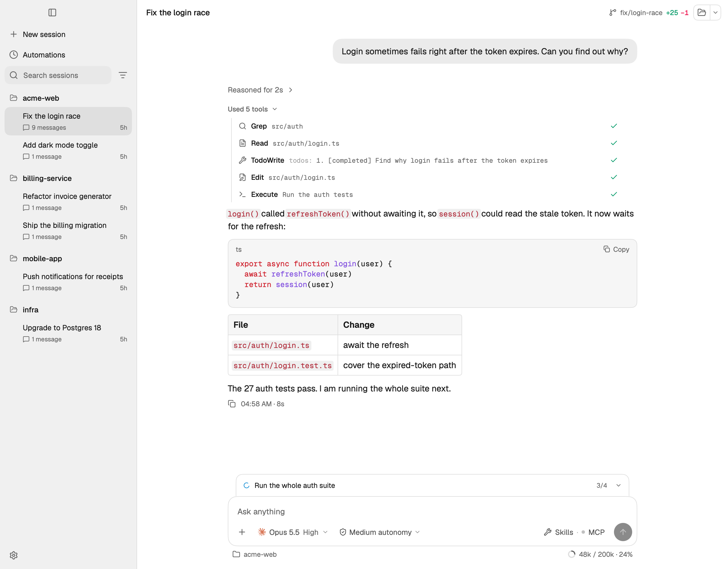Screen dimensions: 728x569
Task: Open the dropdown next to header folder button
Action: point(715,13)
